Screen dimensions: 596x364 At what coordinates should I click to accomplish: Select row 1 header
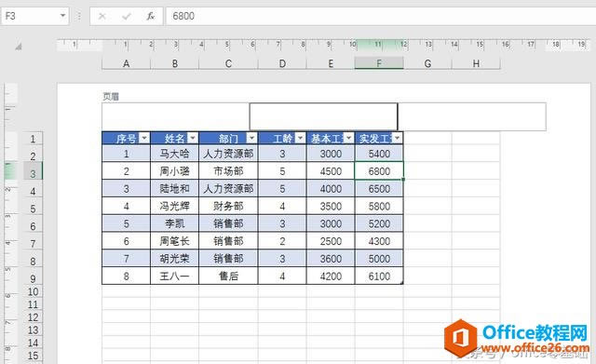click(x=33, y=139)
